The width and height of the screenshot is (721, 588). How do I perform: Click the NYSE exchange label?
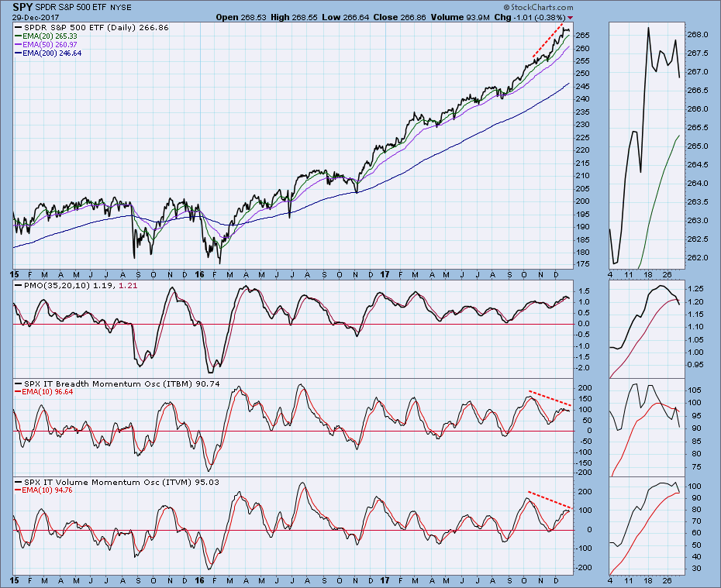121,7
